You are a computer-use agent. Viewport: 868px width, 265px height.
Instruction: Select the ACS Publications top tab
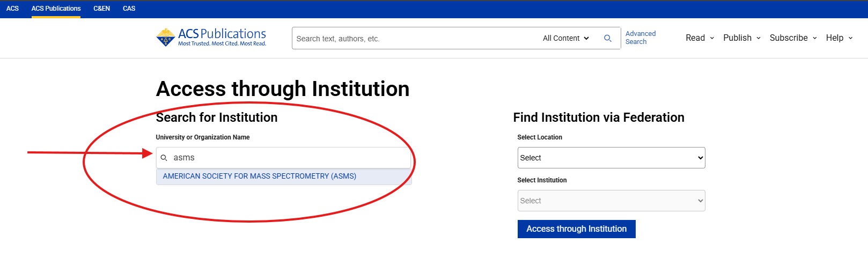(56, 9)
